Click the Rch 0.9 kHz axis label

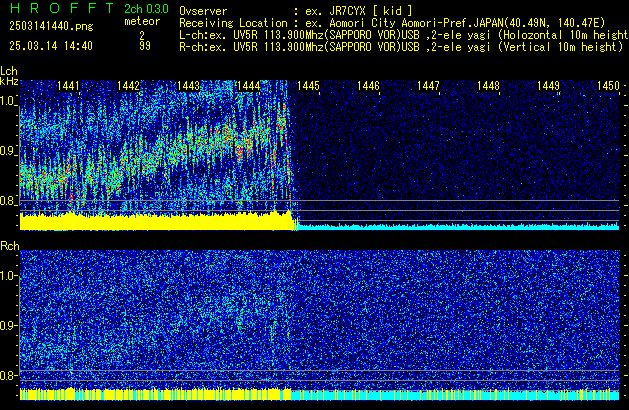click(x=8, y=325)
